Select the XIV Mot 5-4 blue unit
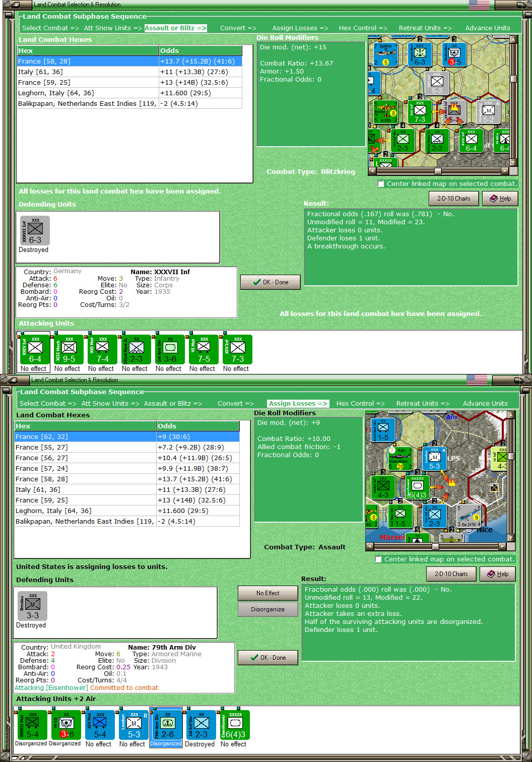The height and width of the screenshot is (762, 532). (x=100, y=726)
